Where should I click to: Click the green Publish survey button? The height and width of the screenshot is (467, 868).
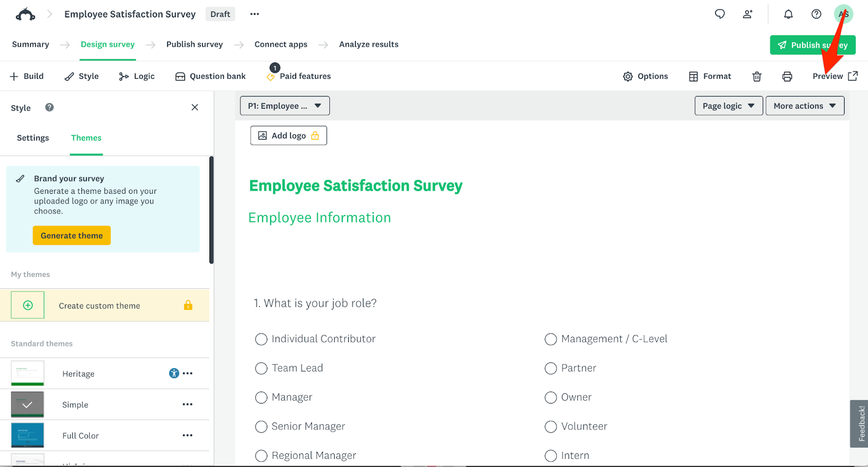(x=813, y=45)
